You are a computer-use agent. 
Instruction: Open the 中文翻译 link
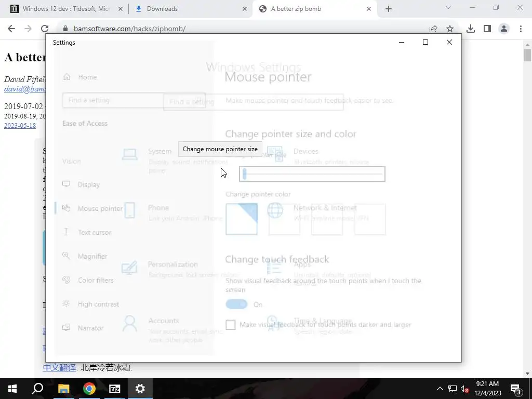pos(59,367)
